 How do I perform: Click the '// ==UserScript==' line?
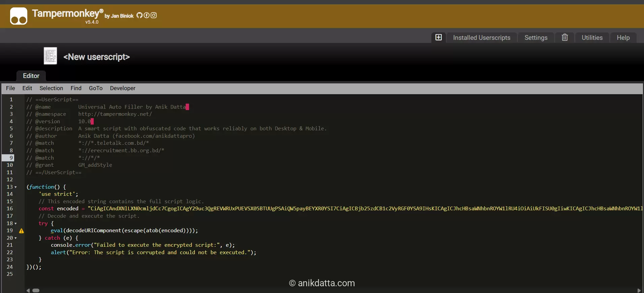coord(52,100)
